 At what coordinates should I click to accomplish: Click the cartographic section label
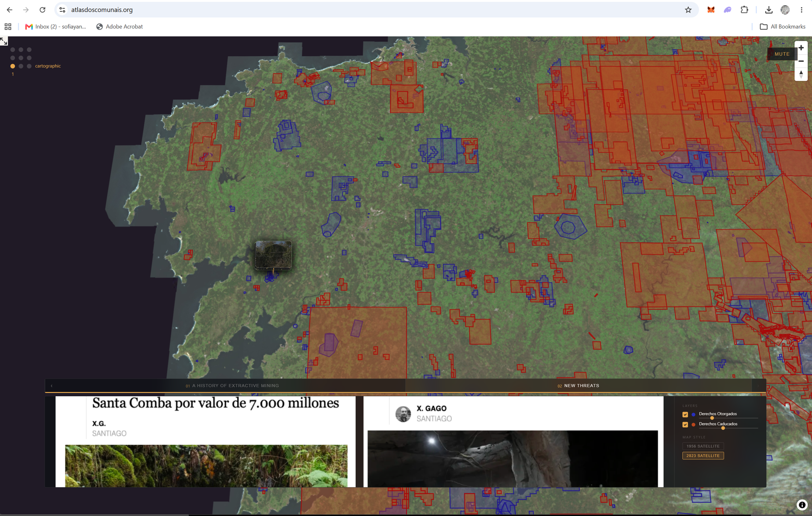coord(48,66)
